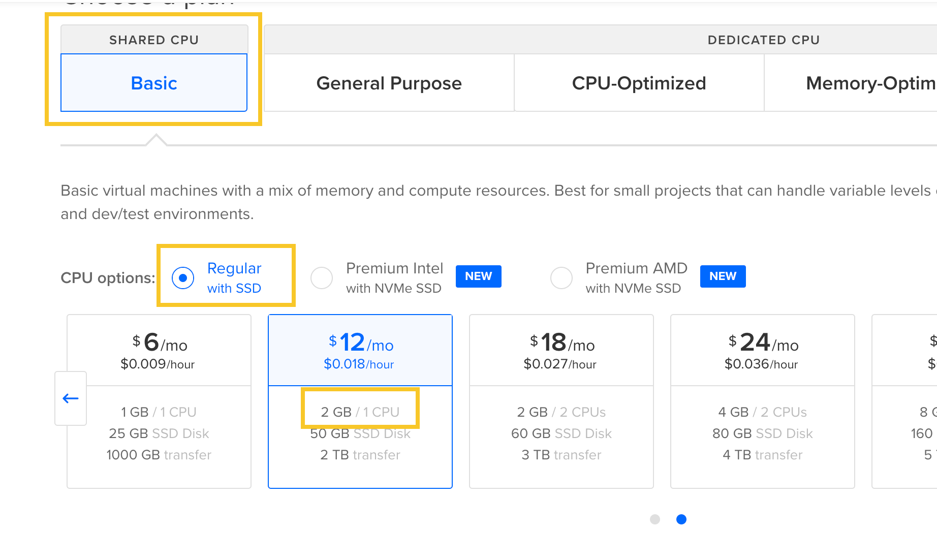
Task: Click the '2 GB / 2 CPUs' text
Action: pyautogui.click(x=561, y=412)
